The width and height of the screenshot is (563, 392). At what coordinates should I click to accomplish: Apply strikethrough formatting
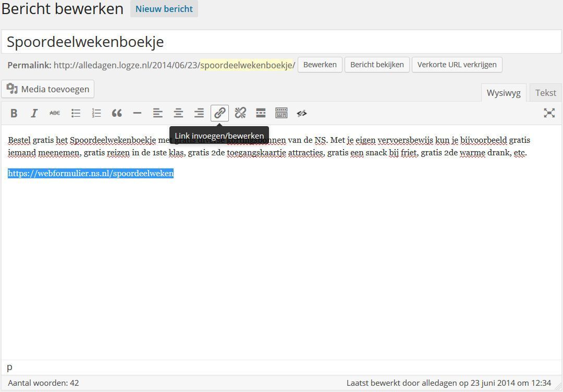coord(55,113)
